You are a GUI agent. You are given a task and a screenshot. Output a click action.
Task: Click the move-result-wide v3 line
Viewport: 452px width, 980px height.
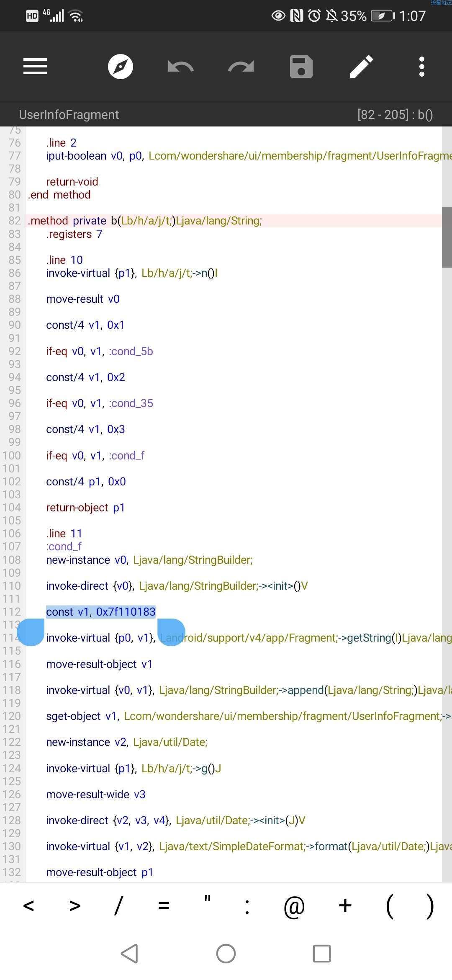(x=96, y=794)
